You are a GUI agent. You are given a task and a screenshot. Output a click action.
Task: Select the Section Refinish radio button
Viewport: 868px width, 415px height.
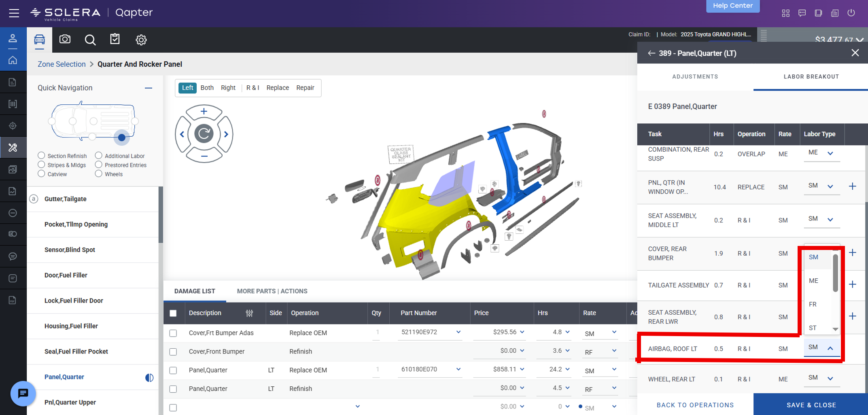tap(41, 155)
